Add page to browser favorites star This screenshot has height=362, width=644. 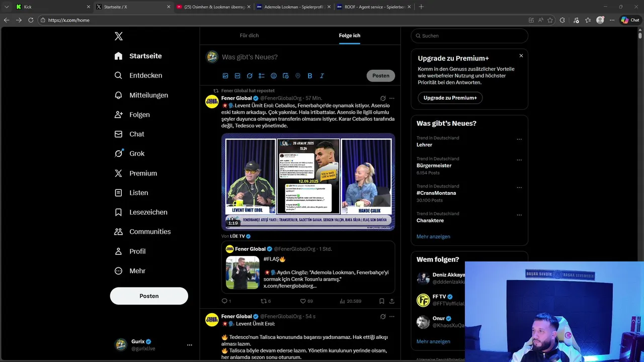point(550,20)
